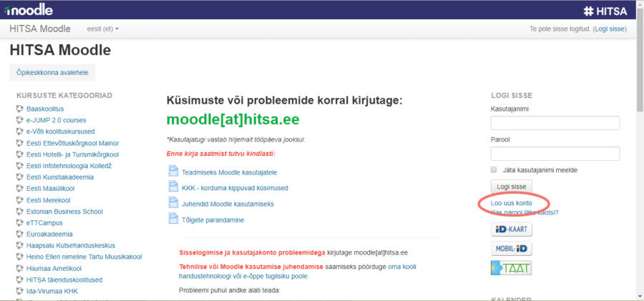Open Eesti Ettevõtluskõrgkool Mainor category link

pos(73,143)
